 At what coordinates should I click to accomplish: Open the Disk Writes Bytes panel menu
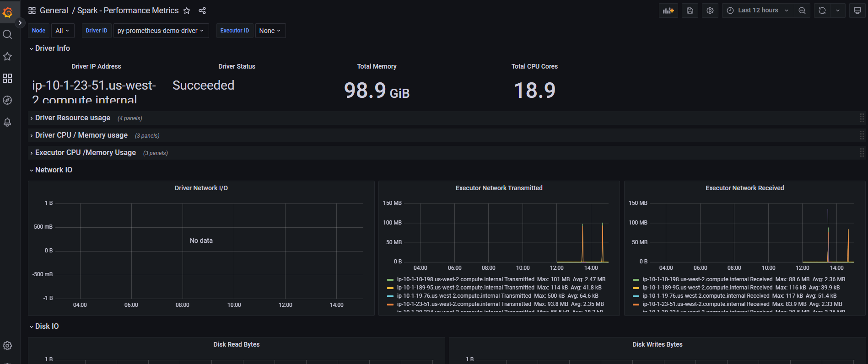point(658,344)
